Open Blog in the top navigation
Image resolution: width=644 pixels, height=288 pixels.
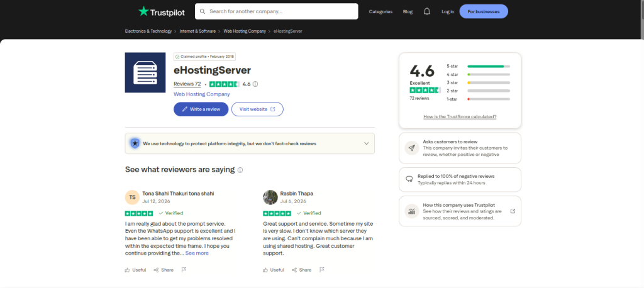pos(408,11)
